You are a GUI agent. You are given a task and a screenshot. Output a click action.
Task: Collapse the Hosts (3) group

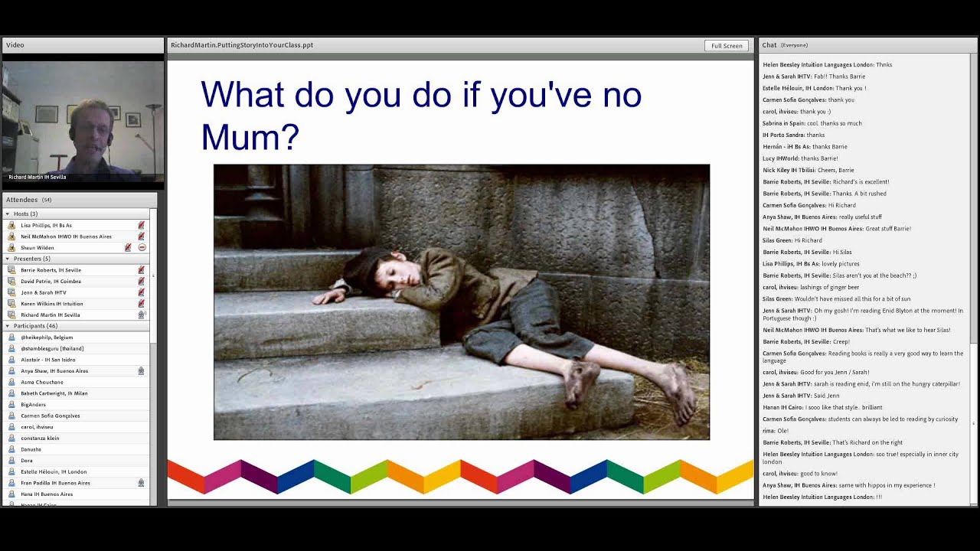[x=8, y=214]
